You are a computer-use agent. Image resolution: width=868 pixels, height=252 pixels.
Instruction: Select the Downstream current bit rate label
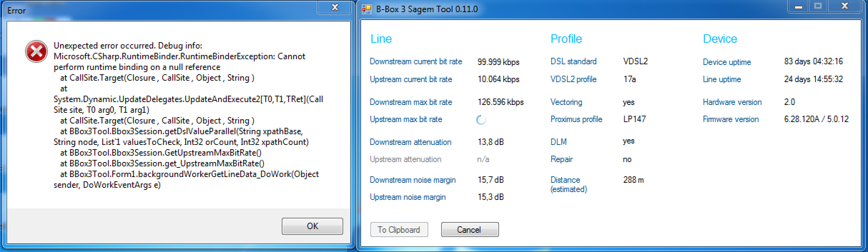[x=416, y=61]
